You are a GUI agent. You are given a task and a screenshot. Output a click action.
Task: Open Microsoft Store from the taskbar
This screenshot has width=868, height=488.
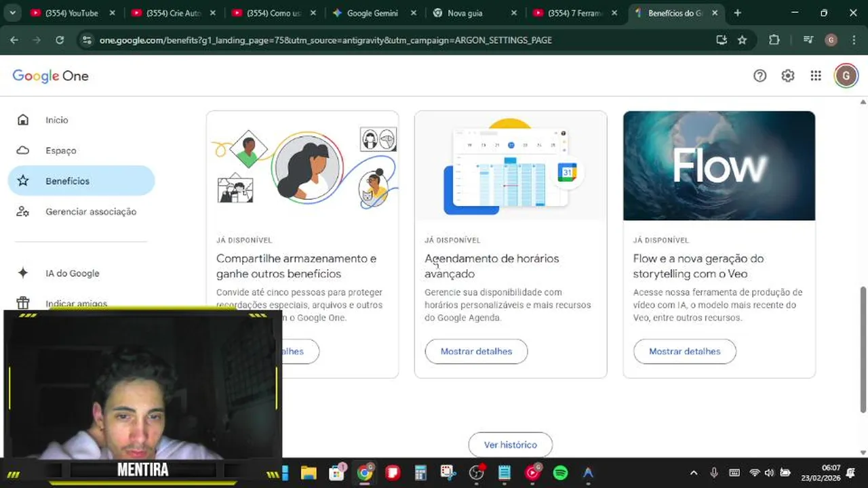point(336,472)
